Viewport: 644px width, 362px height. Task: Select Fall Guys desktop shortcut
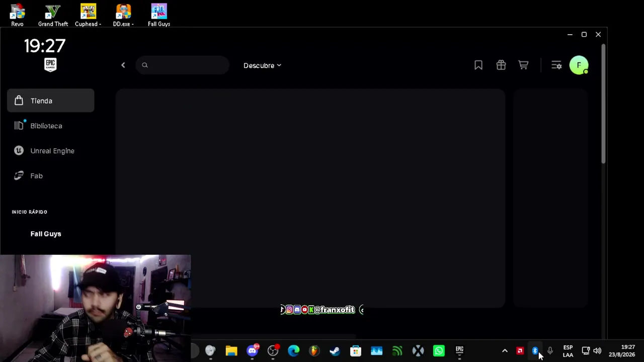point(159,15)
